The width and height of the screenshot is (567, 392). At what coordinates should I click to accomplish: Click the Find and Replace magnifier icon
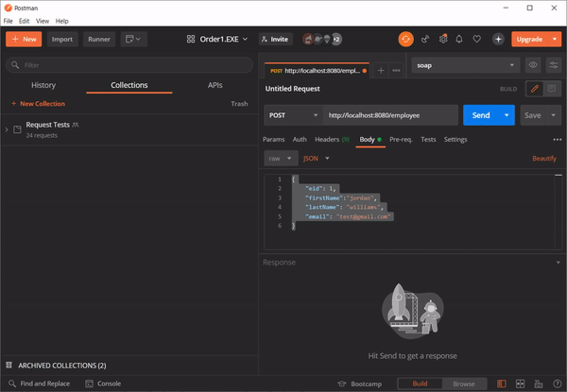(12, 383)
